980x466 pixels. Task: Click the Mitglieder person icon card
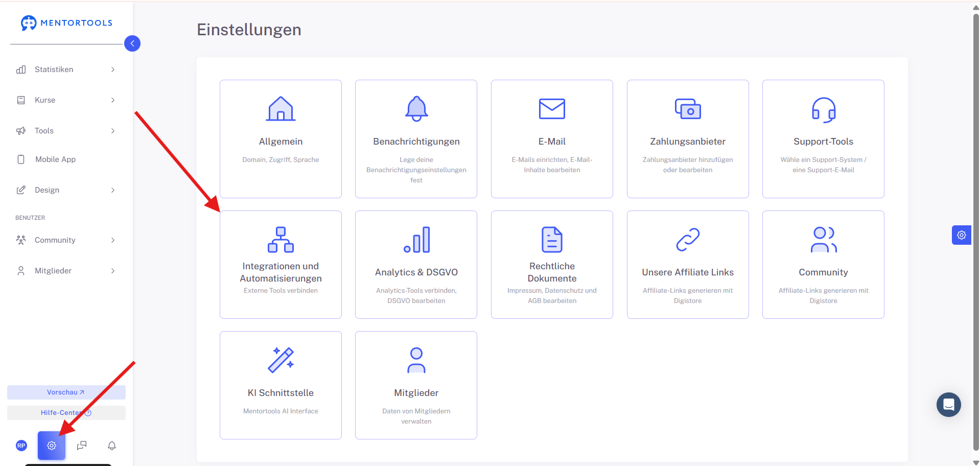(x=416, y=360)
